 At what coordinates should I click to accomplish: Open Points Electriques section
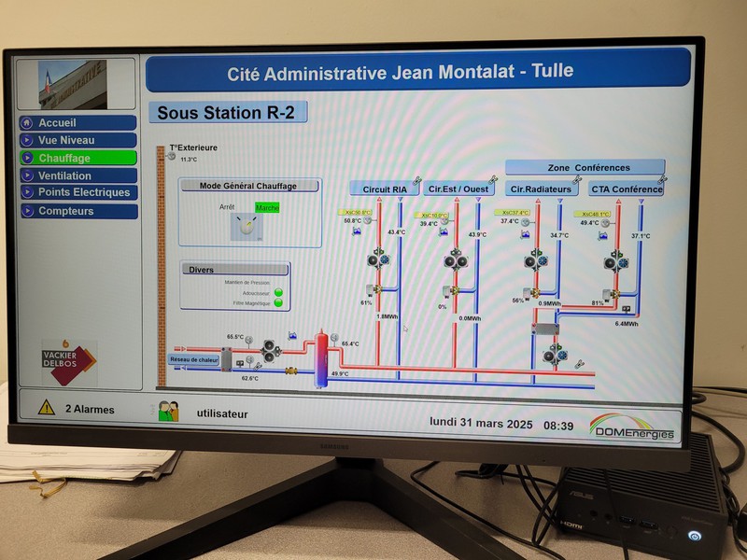click(x=78, y=192)
